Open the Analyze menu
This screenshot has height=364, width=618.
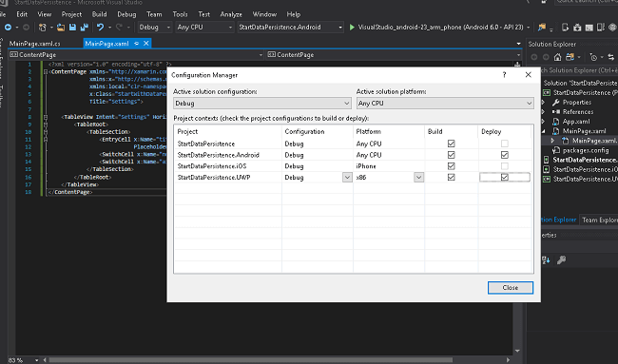[x=231, y=14]
